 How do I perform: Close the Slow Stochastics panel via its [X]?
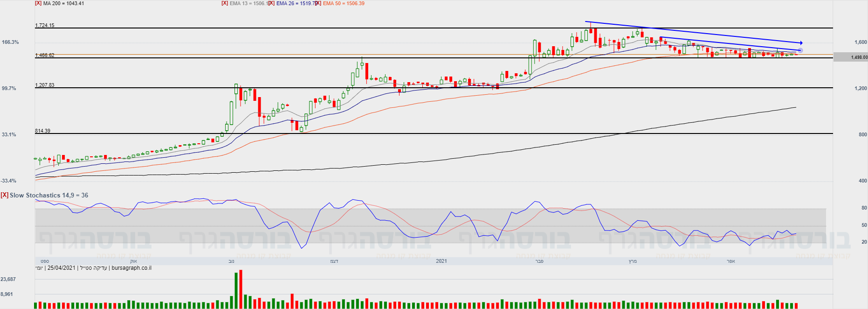click(4, 195)
